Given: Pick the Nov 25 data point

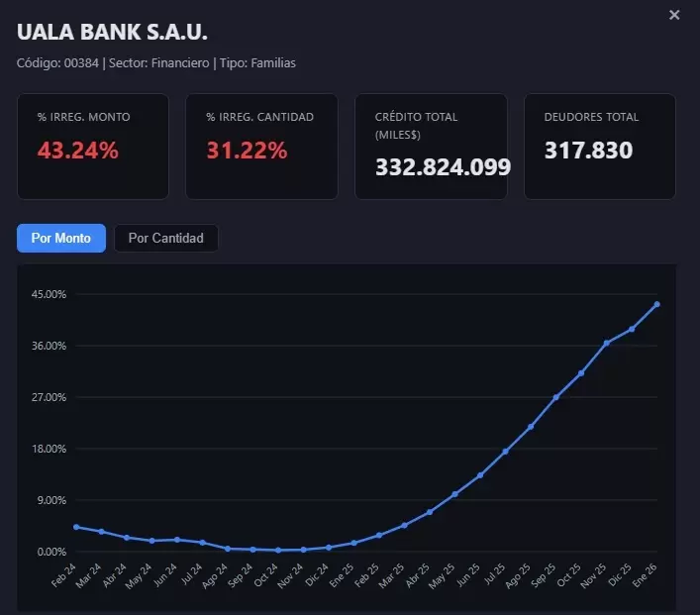Looking at the screenshot, I should point(607,343).
